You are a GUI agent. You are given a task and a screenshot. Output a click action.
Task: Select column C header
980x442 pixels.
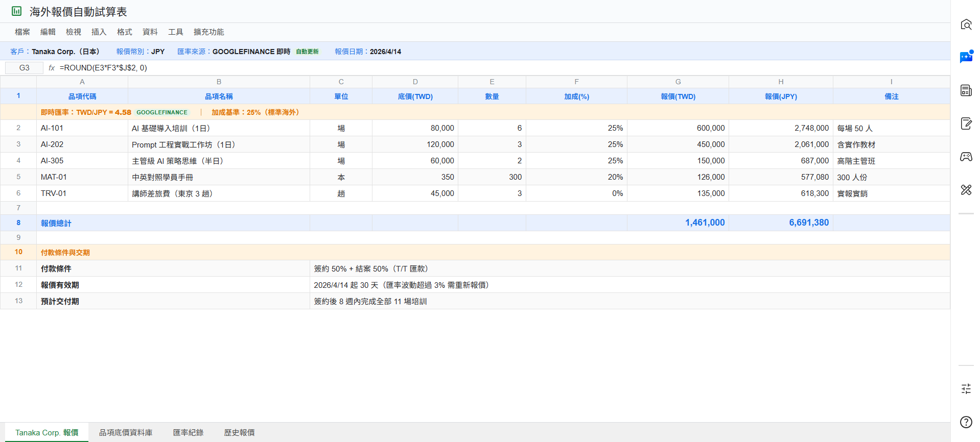tap(341, 82)
